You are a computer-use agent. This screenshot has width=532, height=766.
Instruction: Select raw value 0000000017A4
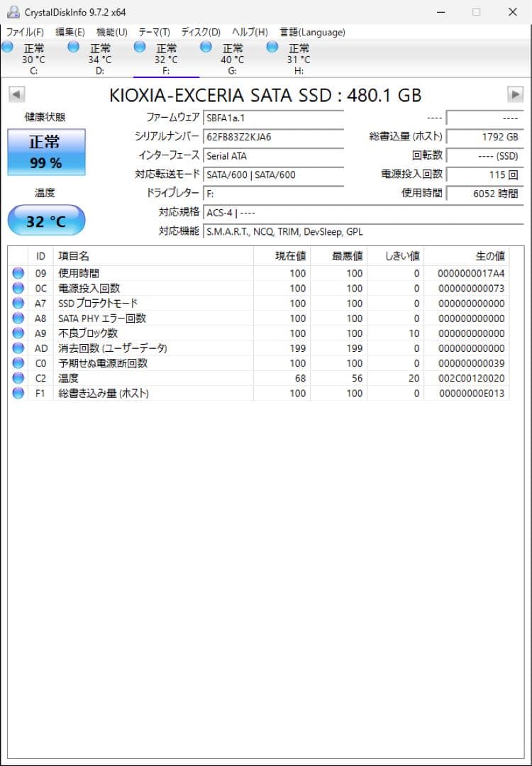pyautogui.click(x=471, y=274)
